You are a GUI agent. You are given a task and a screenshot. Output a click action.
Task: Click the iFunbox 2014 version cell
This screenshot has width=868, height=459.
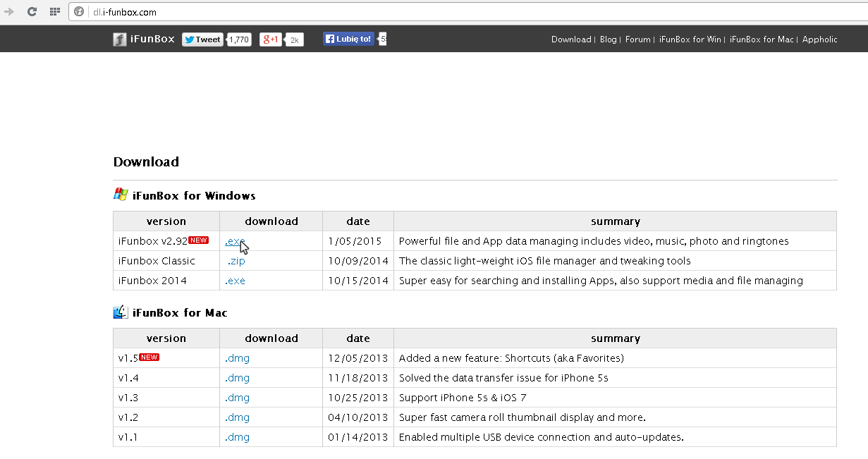(166, 281)
